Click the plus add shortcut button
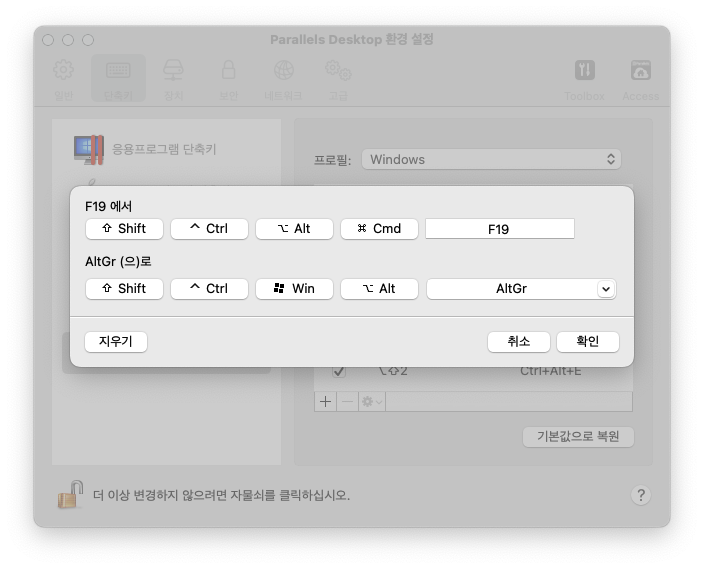Image resolution: width=704 pixels, height=569 pixels. [x=326, y=401]
